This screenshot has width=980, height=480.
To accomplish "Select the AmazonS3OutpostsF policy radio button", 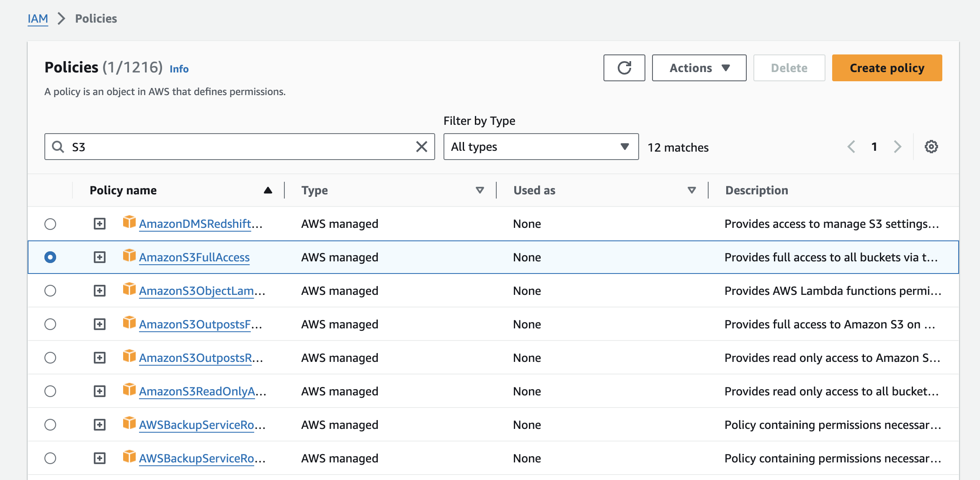I will click(x=50, y=324).
